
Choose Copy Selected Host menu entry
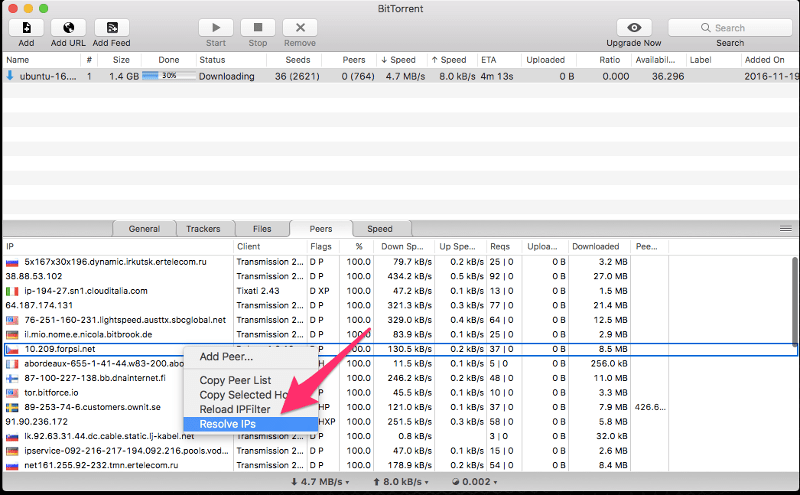click(x=251, y=395)
